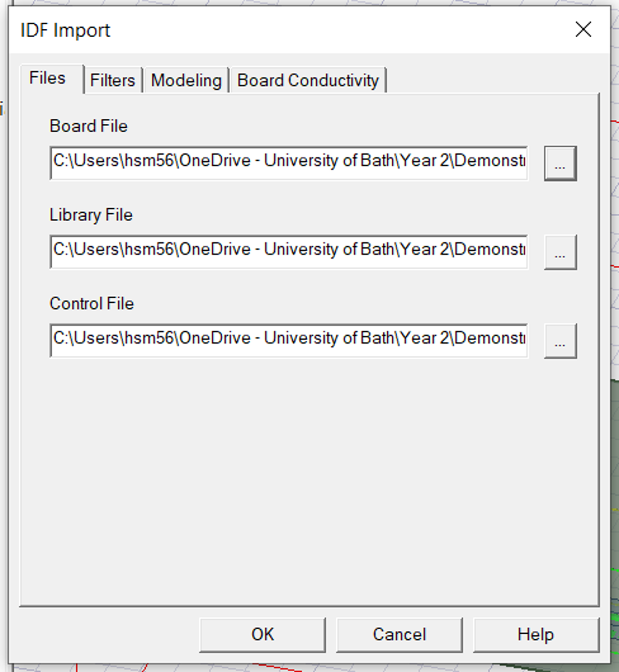Close the IDF Import dialog

[583, 29]
